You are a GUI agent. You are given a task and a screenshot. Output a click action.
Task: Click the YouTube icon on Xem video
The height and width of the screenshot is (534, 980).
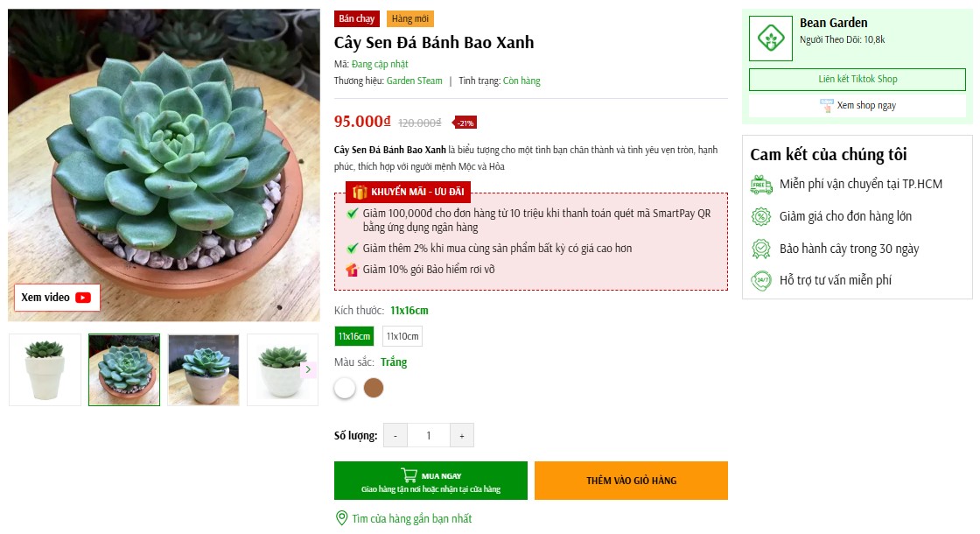tap(83, 298)
